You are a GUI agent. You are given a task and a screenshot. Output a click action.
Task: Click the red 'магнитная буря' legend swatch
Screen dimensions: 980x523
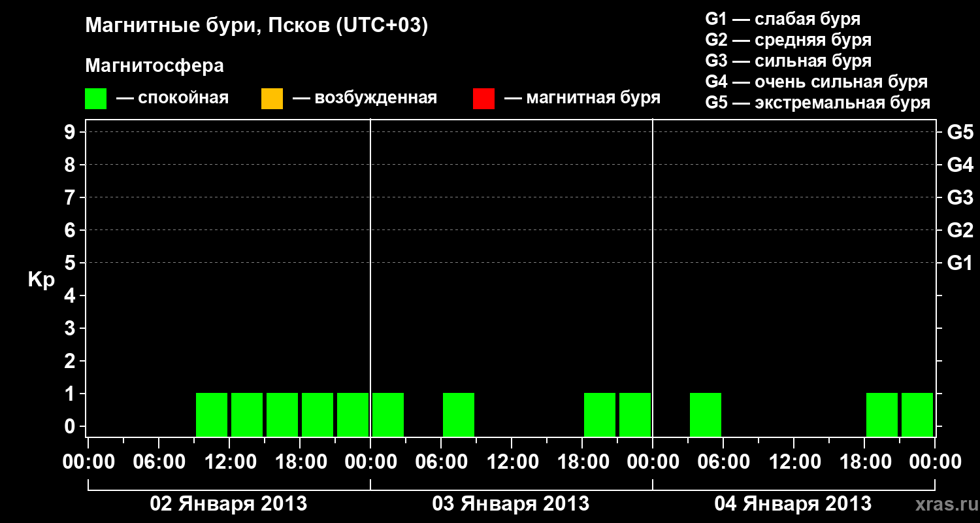(x=483, y=99)
